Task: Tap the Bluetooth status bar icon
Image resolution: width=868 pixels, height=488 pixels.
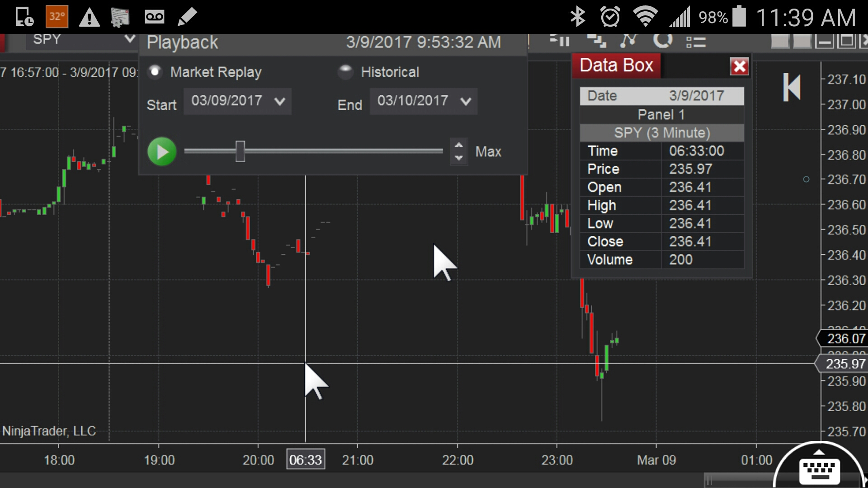Action: pos(577,17)
